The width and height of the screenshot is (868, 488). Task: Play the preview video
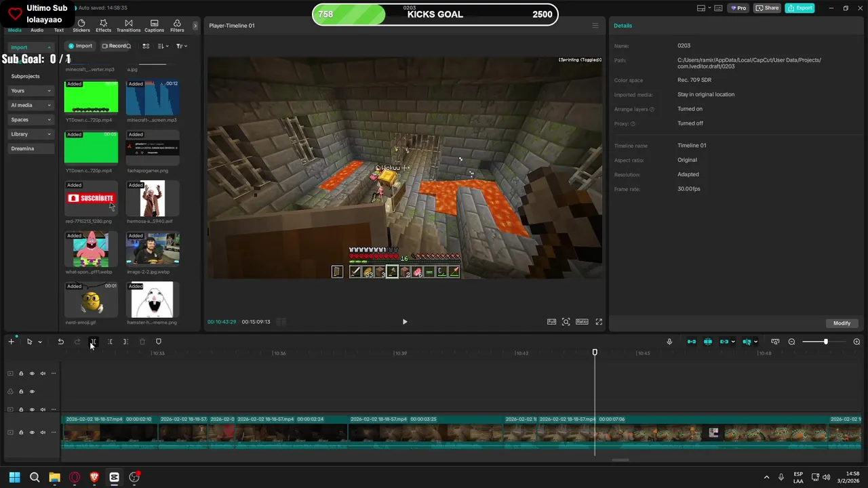(405, 322)
